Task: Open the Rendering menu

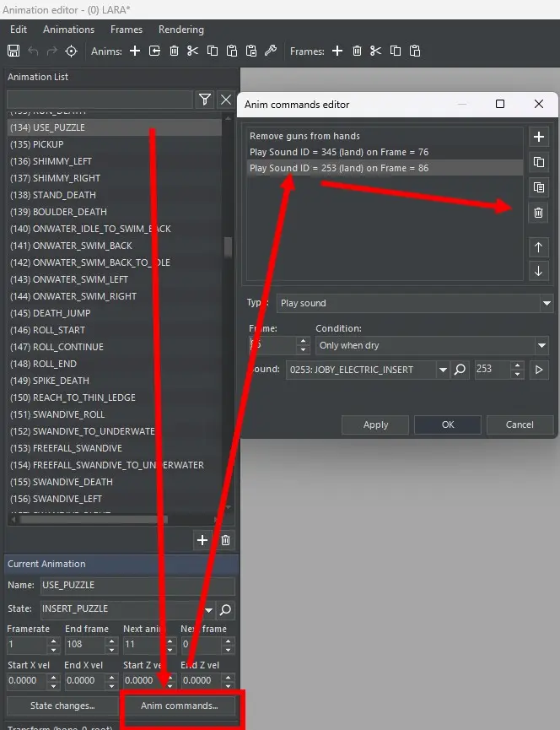Action: pyautogui.click(x=180, y=30)
